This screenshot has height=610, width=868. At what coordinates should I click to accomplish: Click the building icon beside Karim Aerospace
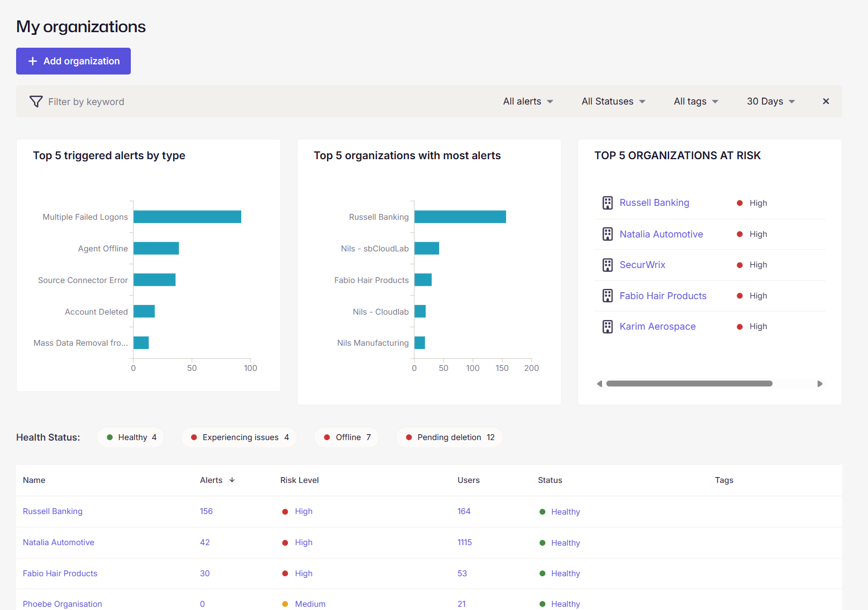click(607, 326)
